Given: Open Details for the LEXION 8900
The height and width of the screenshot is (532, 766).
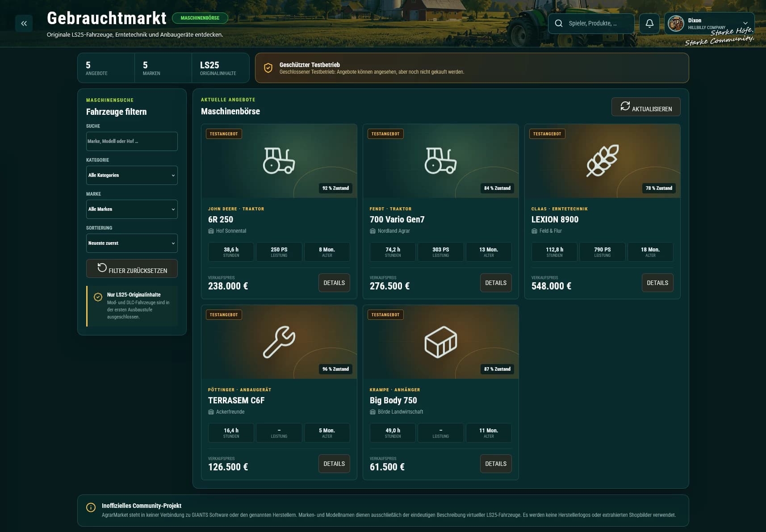Looking at the screenshot, I should [657, 283].
